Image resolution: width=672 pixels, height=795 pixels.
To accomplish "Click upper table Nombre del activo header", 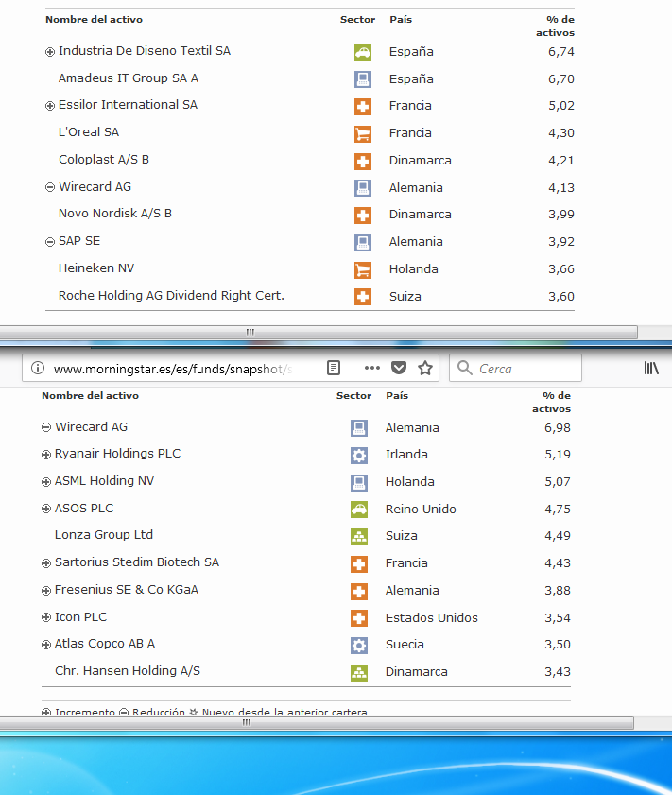I will [94, 20].
